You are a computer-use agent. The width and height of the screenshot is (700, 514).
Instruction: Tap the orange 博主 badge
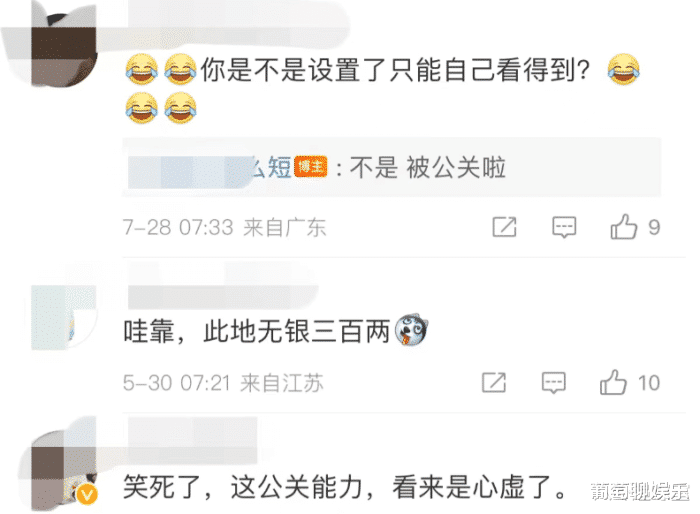click(x=311, y=167)
